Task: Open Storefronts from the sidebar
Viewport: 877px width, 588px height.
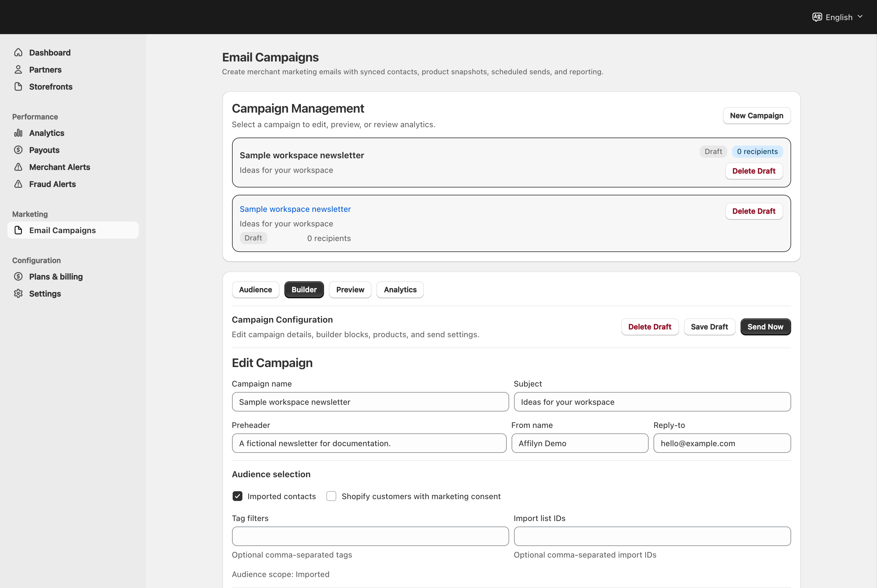Action: tap(73, 87)
